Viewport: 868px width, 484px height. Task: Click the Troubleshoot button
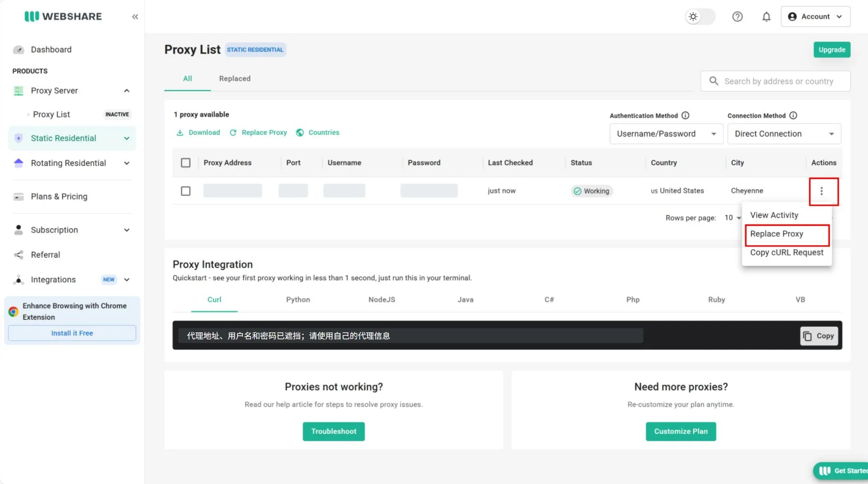[334, 431]
